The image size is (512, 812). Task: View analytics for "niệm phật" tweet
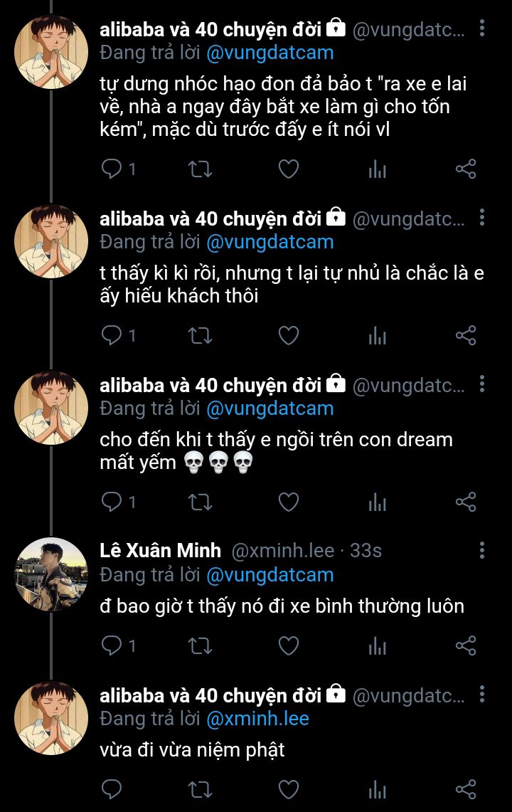pos(377,789)
